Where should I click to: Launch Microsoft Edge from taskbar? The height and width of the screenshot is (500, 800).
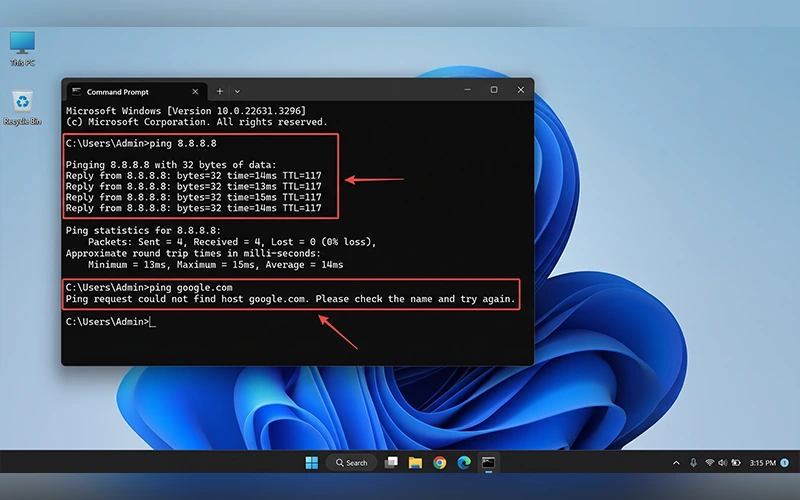[464, 463]
